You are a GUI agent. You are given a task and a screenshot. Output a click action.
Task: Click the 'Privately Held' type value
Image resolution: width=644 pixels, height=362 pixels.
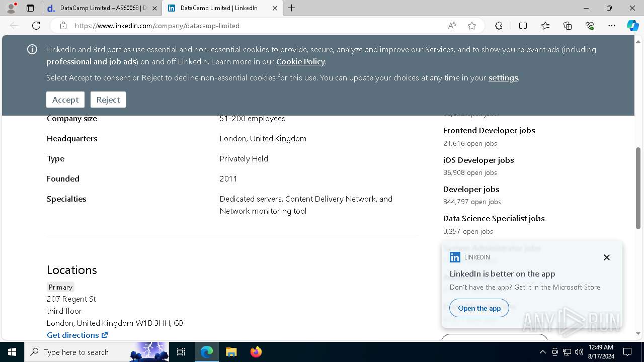point(244,159)
